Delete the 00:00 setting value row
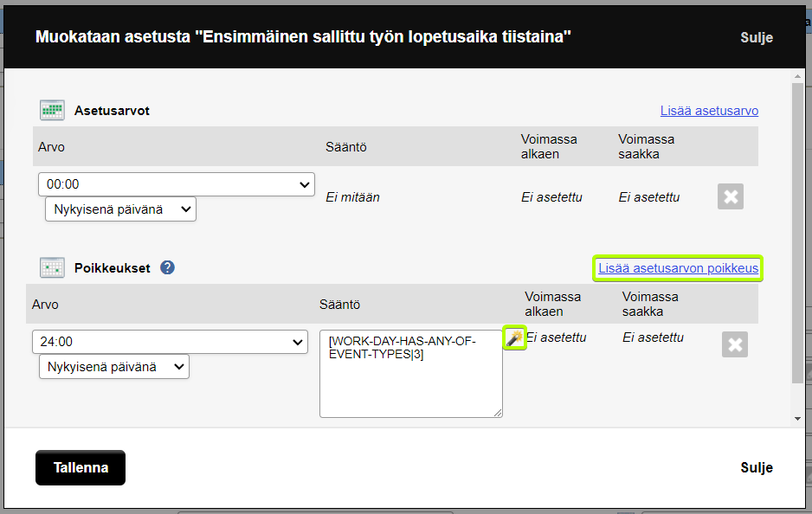This screenshot has height=514, width=812. [730, 196]
